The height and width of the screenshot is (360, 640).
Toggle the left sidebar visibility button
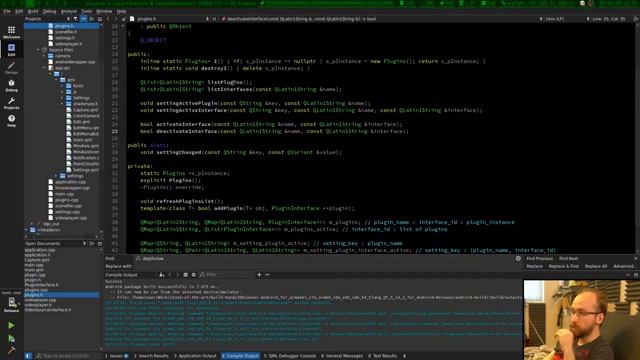coord(28,356)
